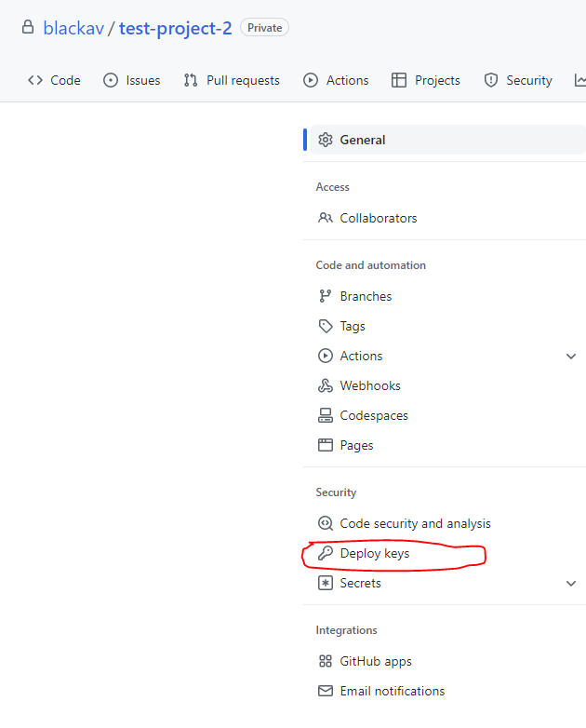Click the Security section heading in sidebar
The height and width of the screenshot is (728, 586).
pos(336,492)
